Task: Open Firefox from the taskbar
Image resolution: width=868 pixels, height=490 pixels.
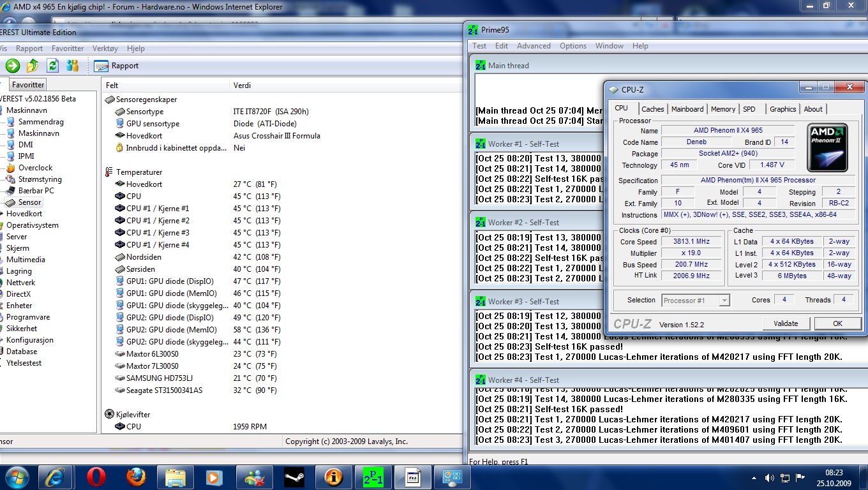Action: [x=135, y=477]
